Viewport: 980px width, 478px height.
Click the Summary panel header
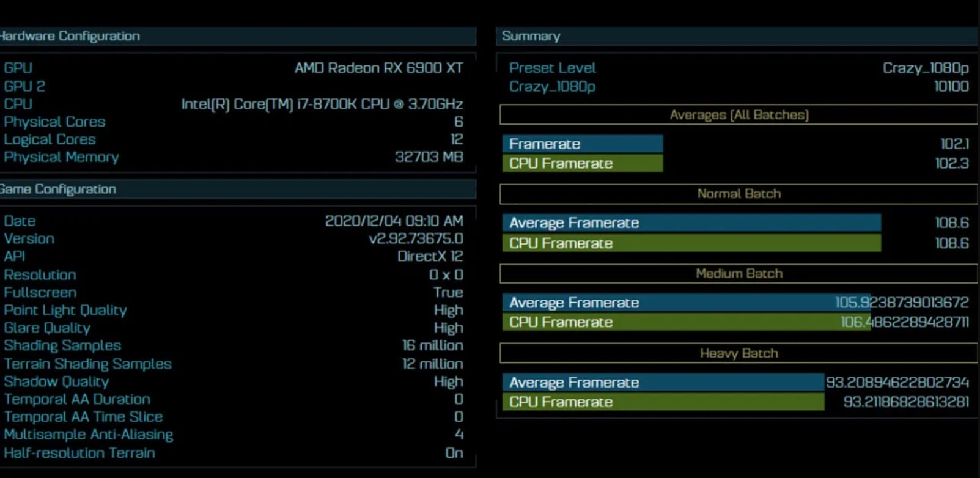pos(531,36)
